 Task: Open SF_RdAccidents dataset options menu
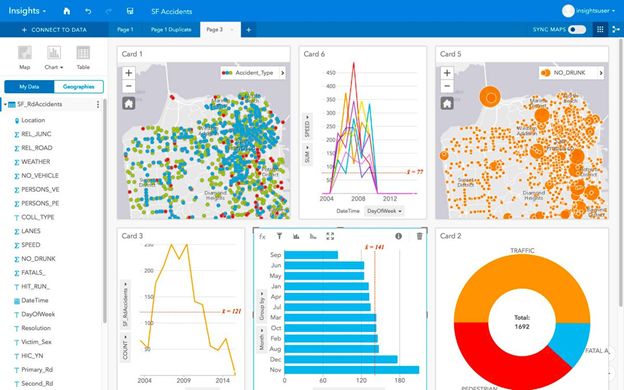(98, 104)
